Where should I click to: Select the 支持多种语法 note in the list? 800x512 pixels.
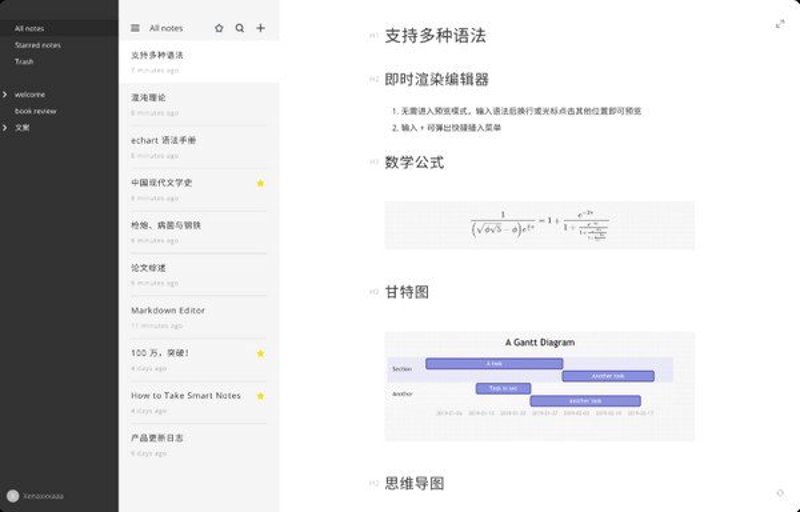(x=199, y=62)
